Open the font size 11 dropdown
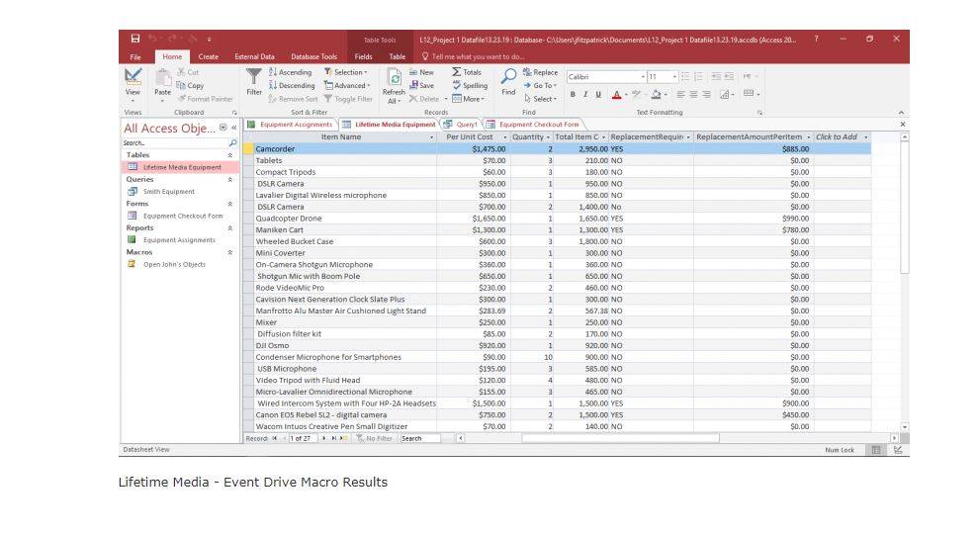Image resolution: width=980 pixels, height=535 pixels. tap(675, 77)
